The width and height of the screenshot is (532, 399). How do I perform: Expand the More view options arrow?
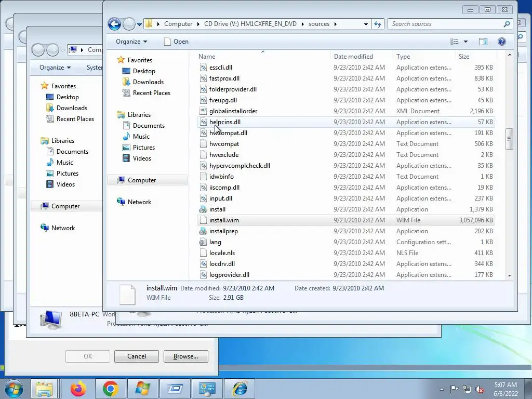click(x=466, y=42)
